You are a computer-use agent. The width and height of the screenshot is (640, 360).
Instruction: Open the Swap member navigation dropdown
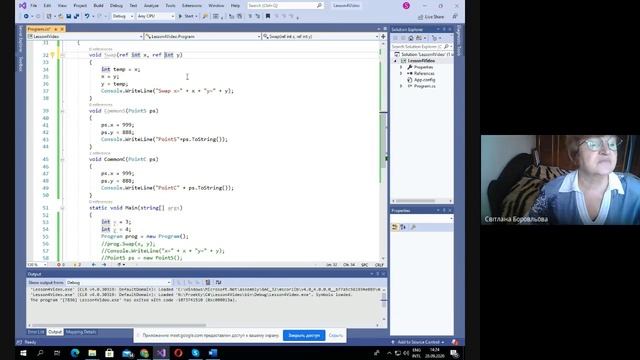[320, 36]
